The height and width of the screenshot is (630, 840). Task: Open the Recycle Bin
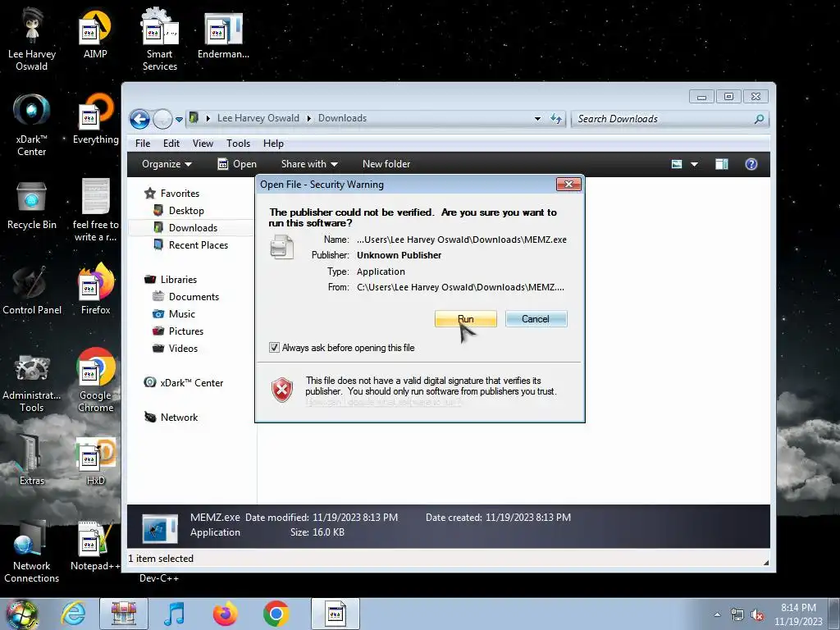click(x=32, y=205)
